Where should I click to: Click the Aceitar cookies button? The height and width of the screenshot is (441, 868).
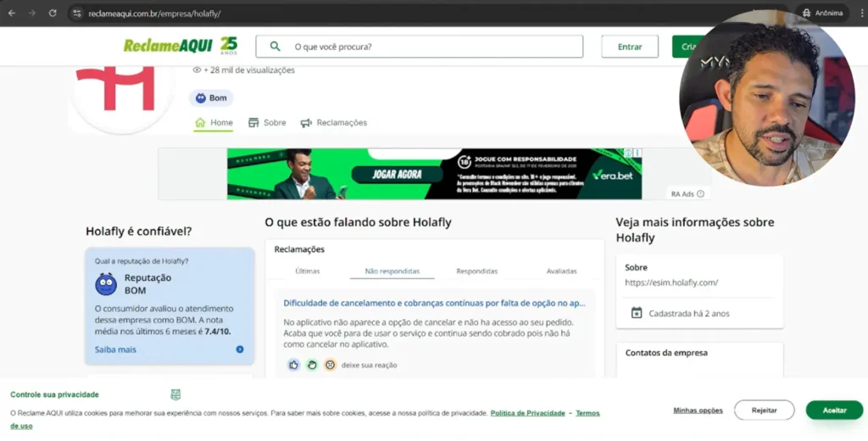click(x=834, y=410)
